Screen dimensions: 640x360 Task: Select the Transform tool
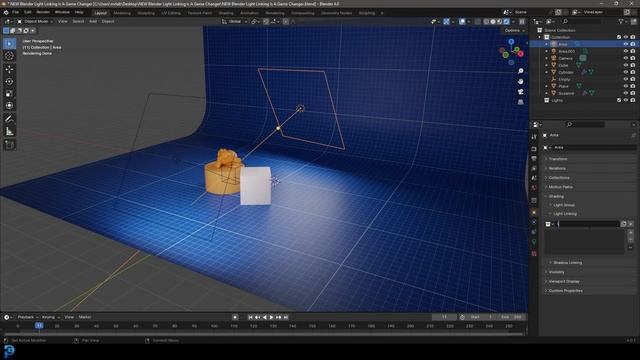click(x=9, y=106)
